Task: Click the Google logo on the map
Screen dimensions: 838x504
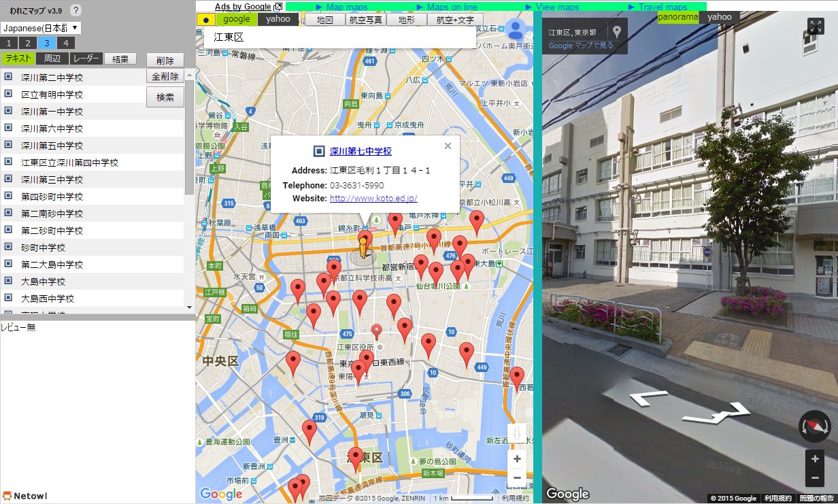Action: 221,493
